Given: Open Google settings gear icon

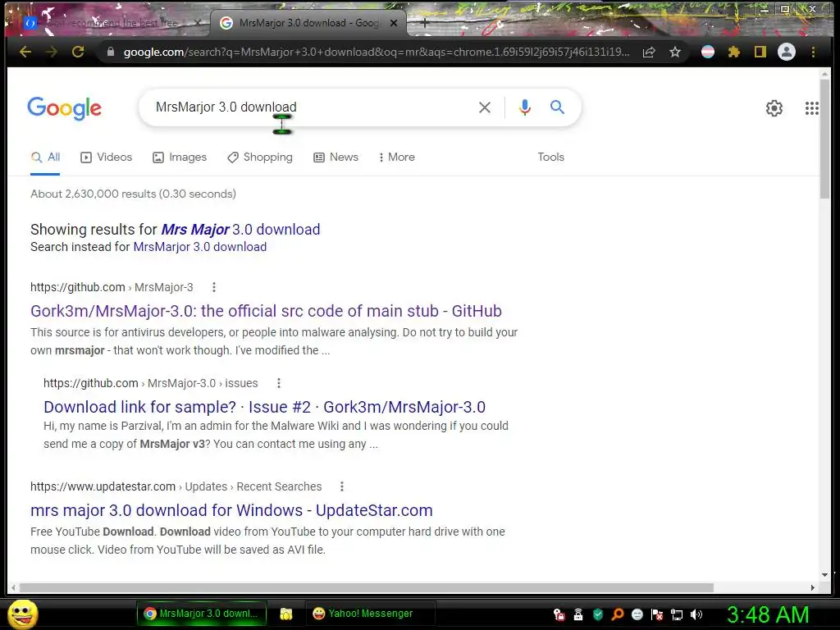Looking at the screenshot, I should pos(774,108).
